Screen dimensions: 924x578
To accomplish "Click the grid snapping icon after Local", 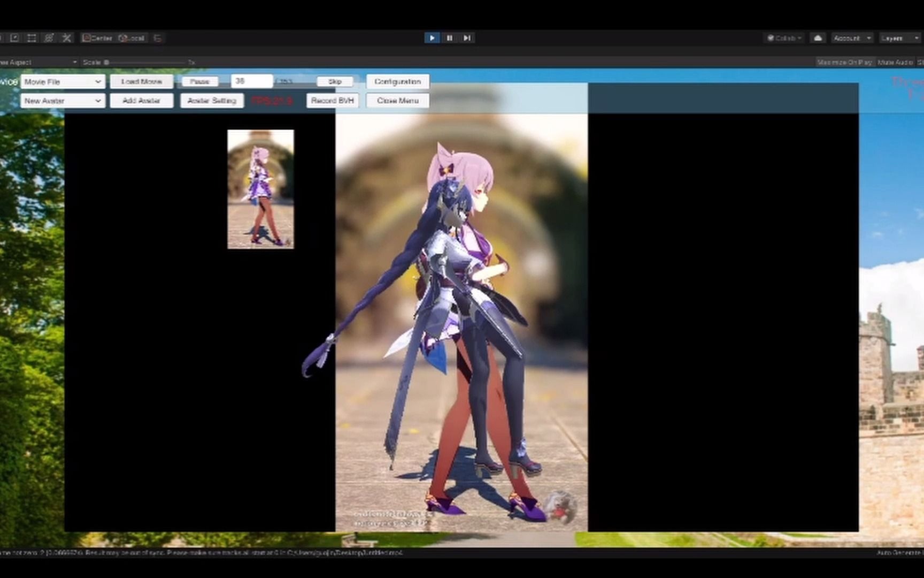I will coord(158,38).
